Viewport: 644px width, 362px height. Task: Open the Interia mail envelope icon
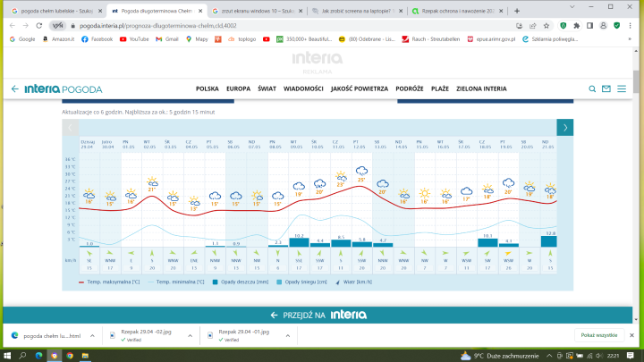point(607,89)
